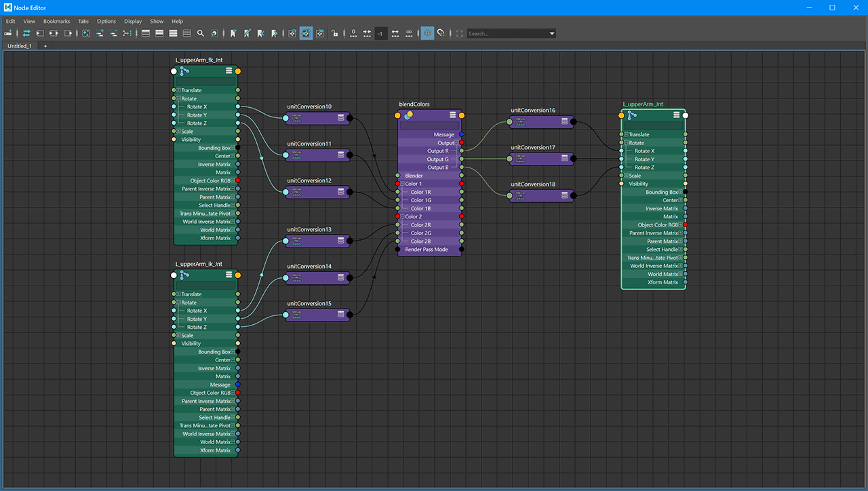Expand Translate on L_upperArm_fk_Jnt node
Screen dimensions: 868x491
(x=179, y=90)
